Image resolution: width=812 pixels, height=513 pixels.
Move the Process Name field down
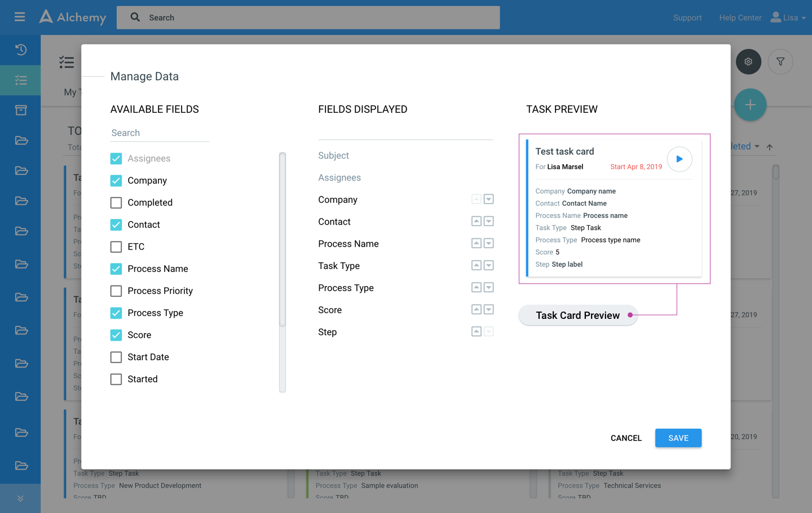pos(489,243)
